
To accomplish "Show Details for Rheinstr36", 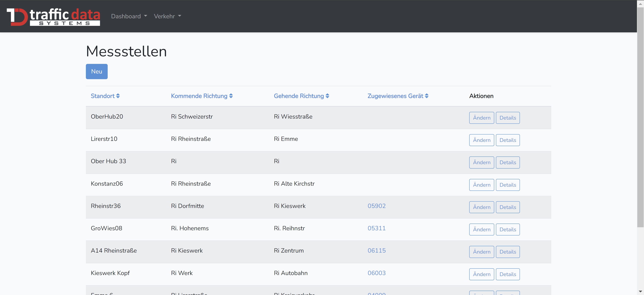I will [507, 207].
